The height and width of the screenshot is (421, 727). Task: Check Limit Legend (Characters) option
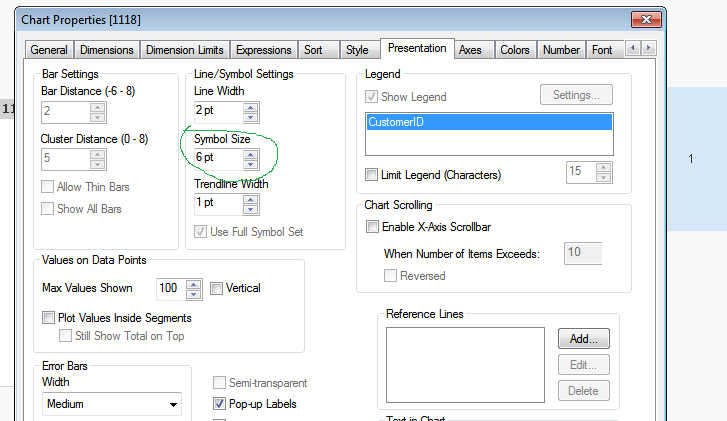click(373, 175)
